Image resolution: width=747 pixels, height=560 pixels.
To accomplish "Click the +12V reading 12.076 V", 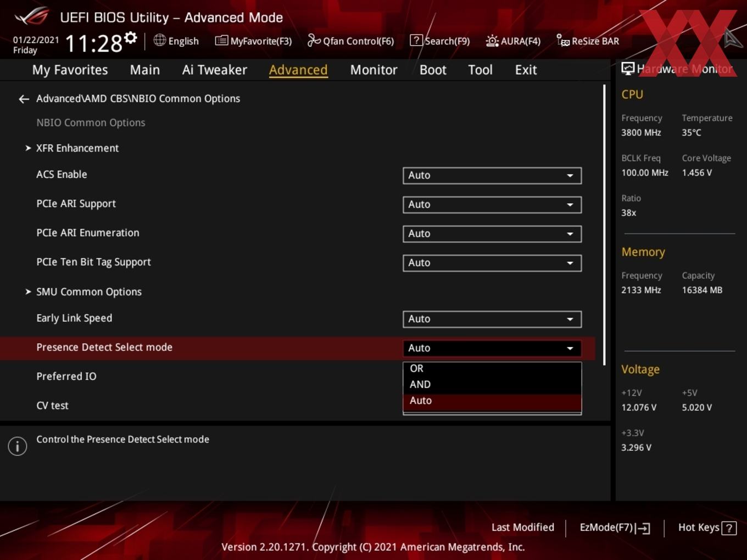I will tap(639, 408).
